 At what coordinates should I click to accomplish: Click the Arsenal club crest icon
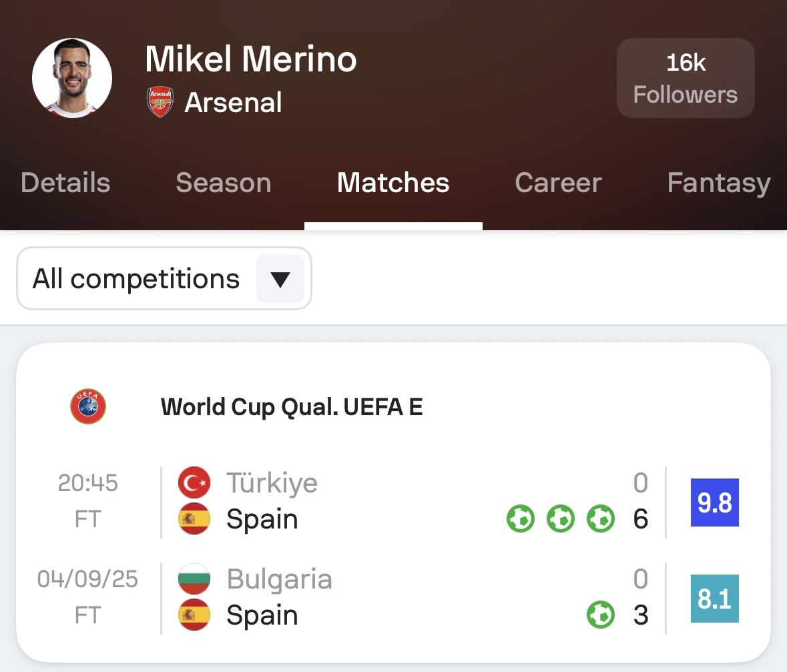160,102
